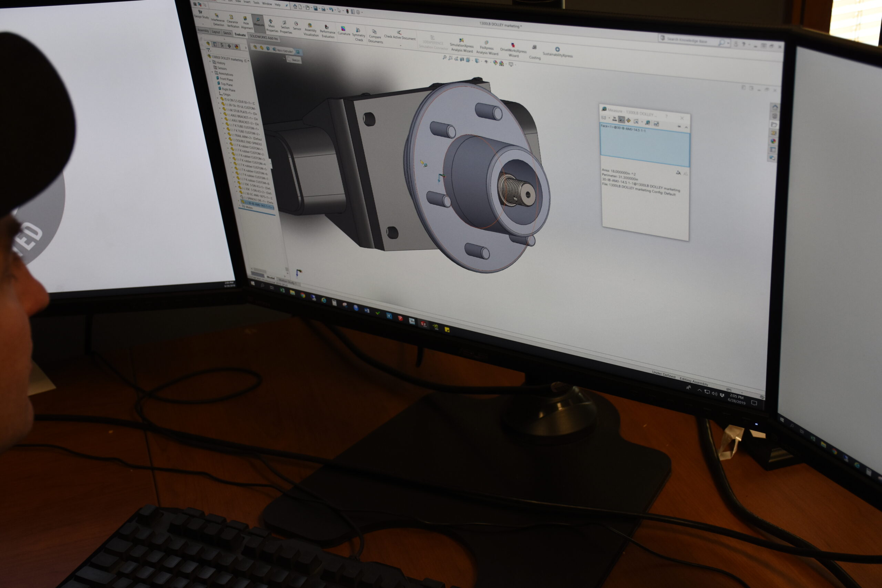Open Appearances tab in task pane
The height and width of the screenshot is (588, 882).
pos(773,141)
